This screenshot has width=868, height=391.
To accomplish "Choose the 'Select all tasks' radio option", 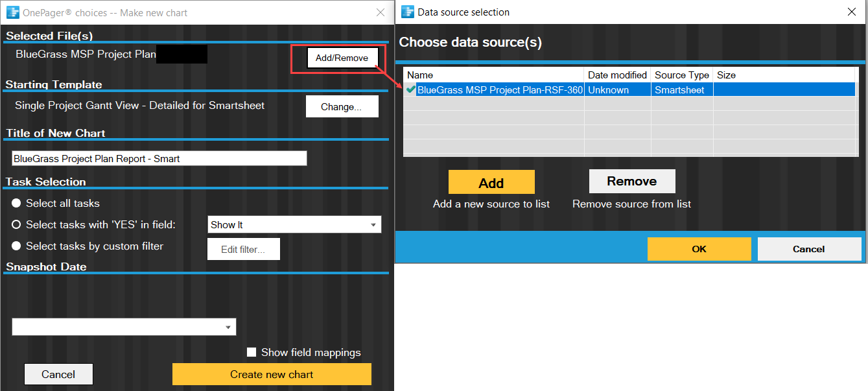I will tap(17, 204).
